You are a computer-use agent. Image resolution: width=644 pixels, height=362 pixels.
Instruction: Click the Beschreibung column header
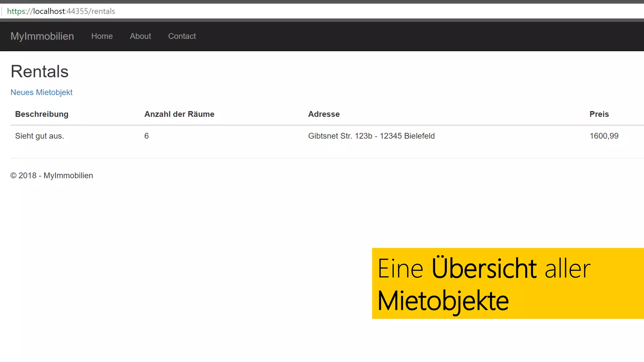(42, 114)
